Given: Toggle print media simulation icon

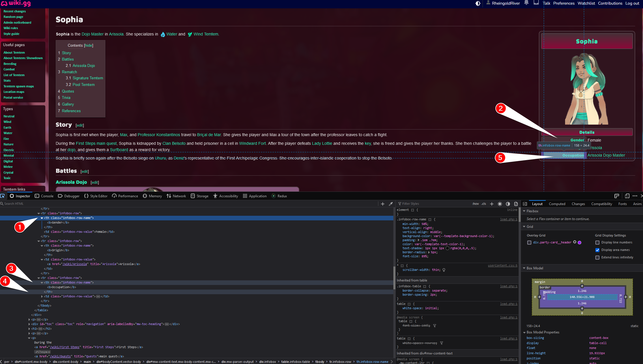Looking at the screenshot, I should [x=516, y=204].
